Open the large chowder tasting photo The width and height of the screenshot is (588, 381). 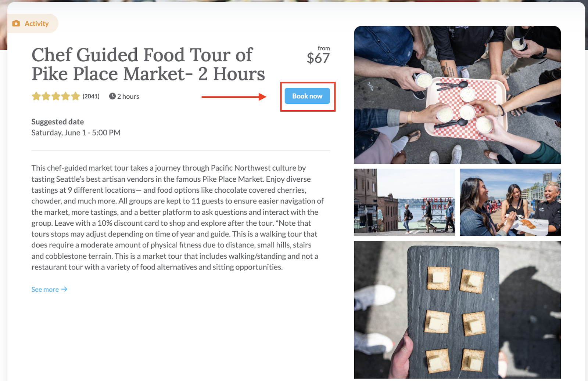458,95
